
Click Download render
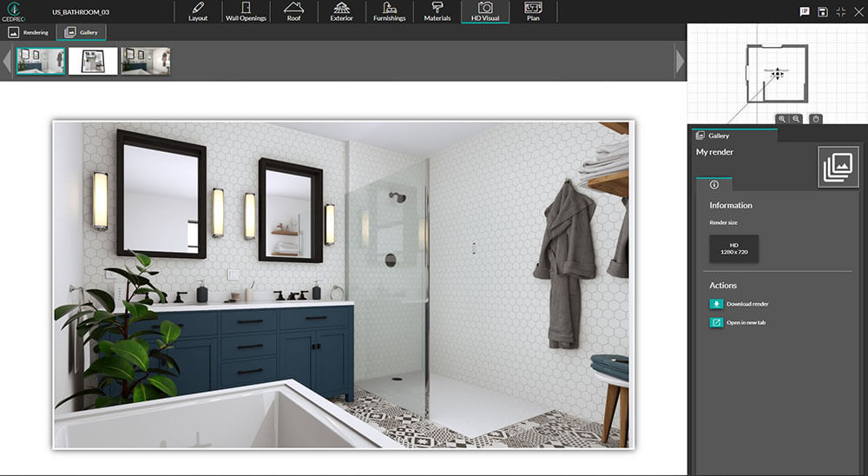746,304
